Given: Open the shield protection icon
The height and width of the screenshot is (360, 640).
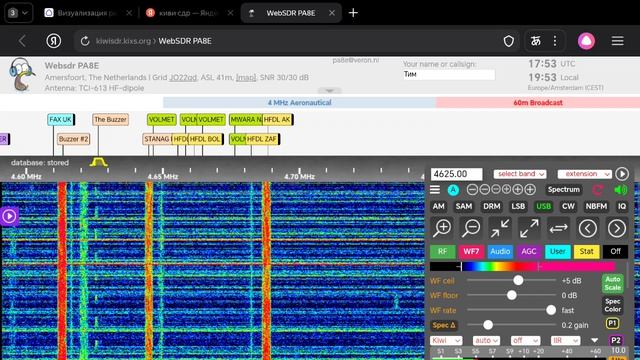Looking at the screenshot, I should [509, 41].
